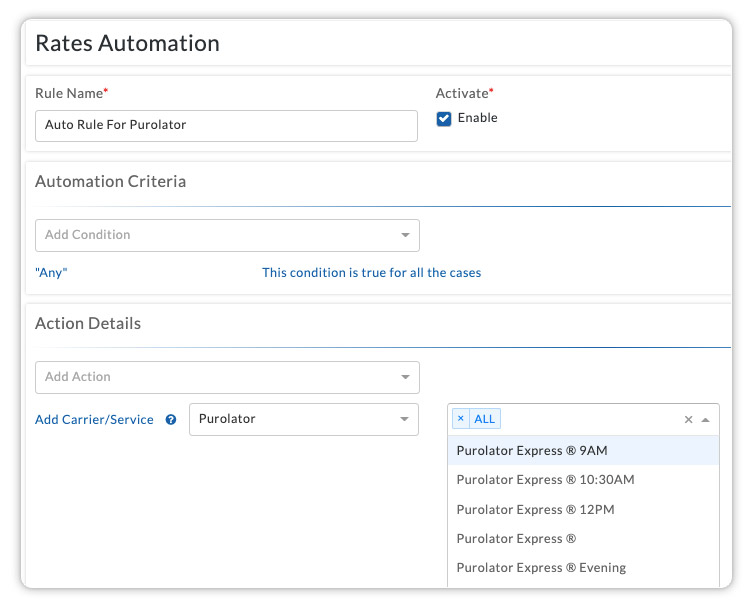Select Purolator Express ® 9AM option
Image resolution: width=750 pixels, height=609 pixels.
583,450
